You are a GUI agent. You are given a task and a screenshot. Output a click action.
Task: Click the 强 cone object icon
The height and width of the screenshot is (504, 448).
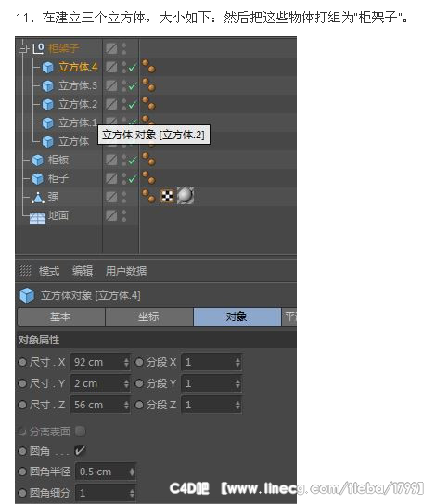click(38, 198)
